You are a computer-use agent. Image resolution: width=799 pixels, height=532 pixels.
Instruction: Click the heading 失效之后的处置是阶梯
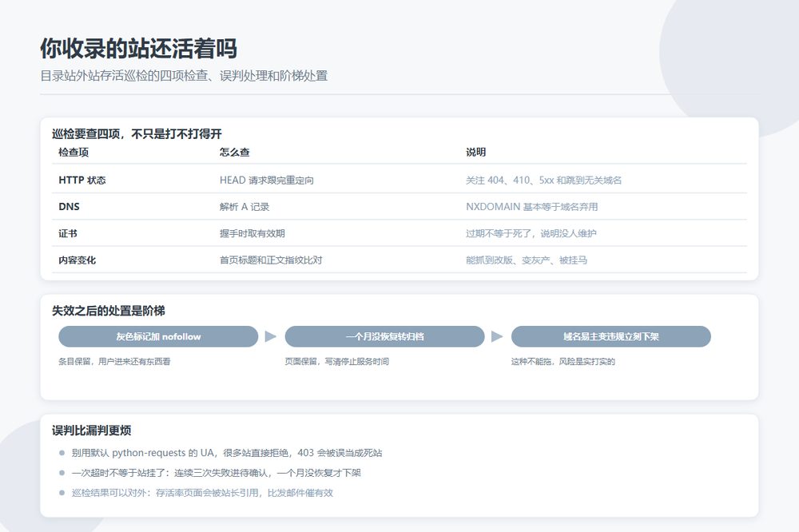coord(108,311)
